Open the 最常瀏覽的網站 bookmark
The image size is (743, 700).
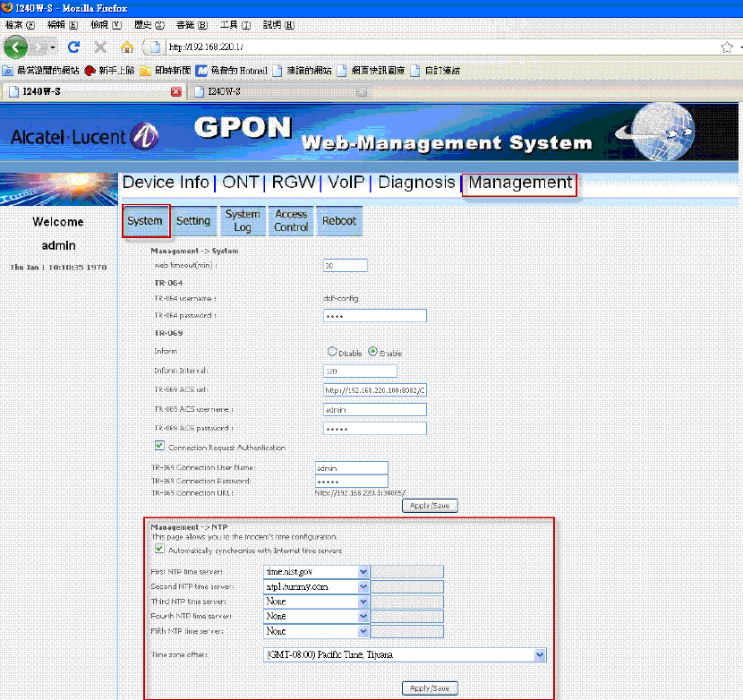(x=41, y=71)
